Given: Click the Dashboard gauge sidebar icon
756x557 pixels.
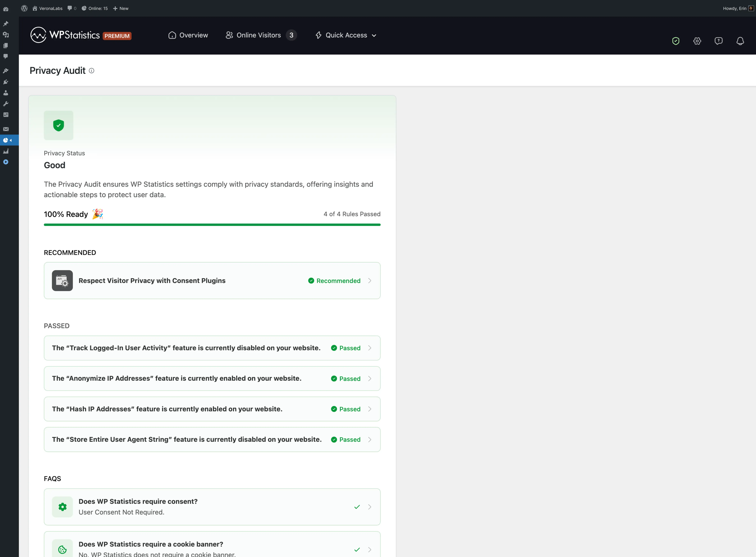Looking at the screenshot, I should (6, 9).
